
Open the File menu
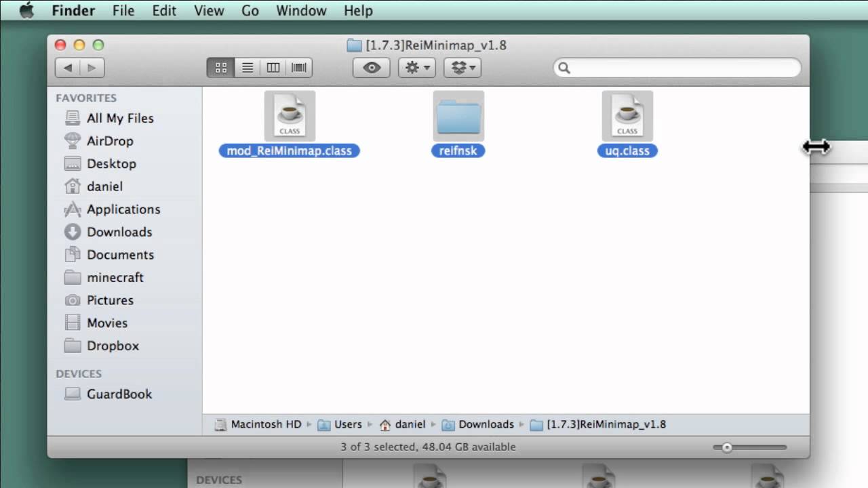point(123,11)
